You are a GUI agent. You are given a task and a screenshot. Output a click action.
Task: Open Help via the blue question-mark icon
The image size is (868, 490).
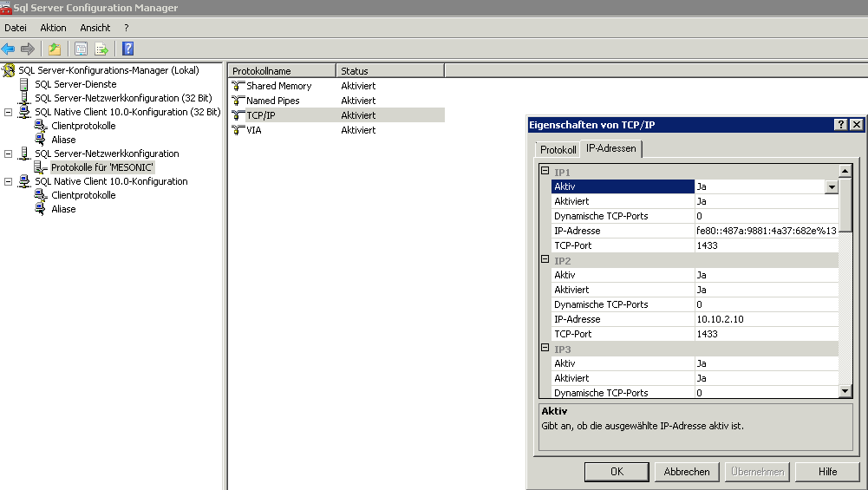127,49
